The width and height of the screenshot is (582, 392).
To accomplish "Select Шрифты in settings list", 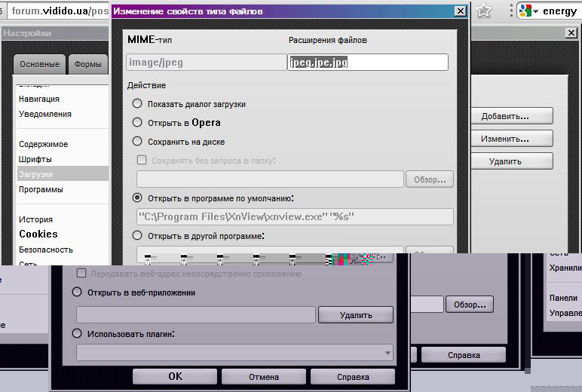I will pyautogui.click(x=35, y=159).
